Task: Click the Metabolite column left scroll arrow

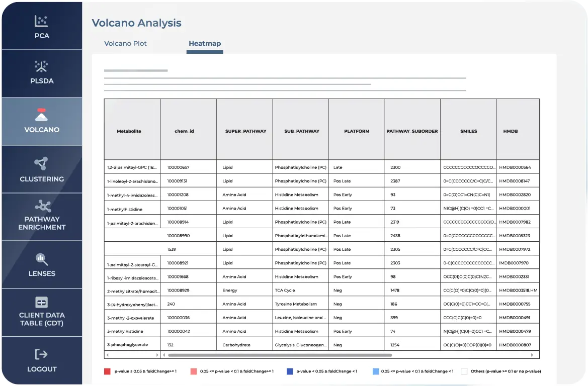Action: 108,355
